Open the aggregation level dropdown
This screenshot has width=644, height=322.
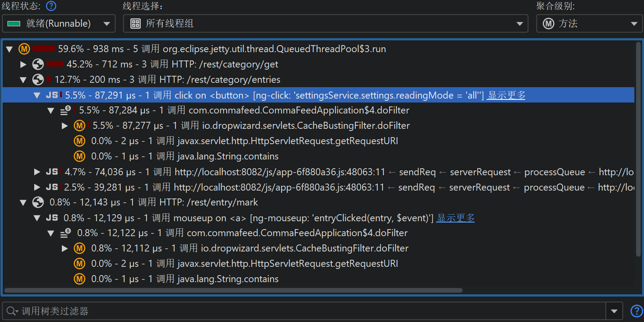tap(589, 24)
